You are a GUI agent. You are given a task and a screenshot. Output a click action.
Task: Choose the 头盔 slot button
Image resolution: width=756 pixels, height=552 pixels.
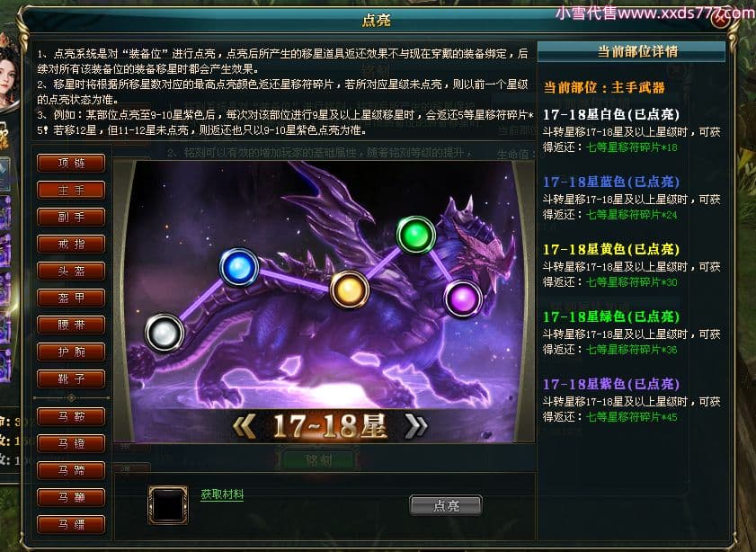(x=71, y=271)
